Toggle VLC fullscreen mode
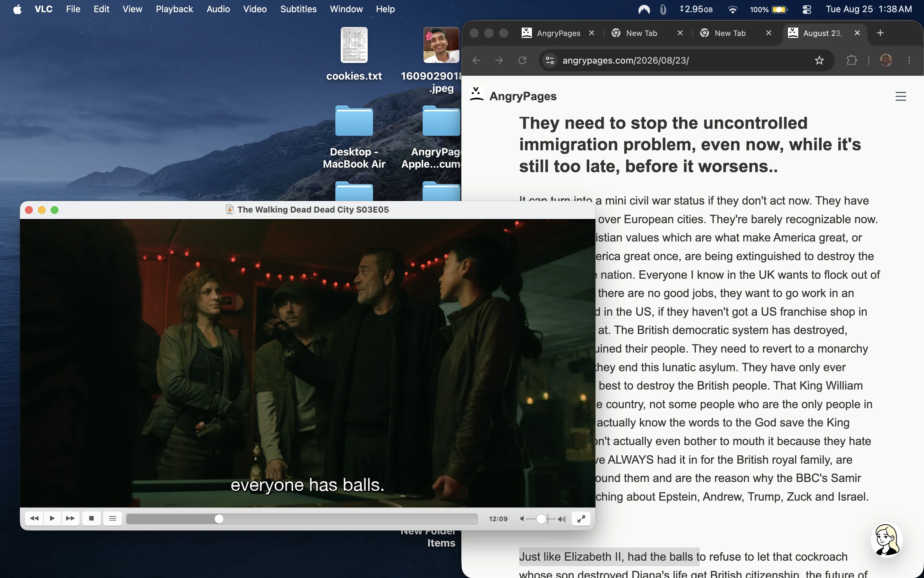This screenshot has width=924, height=578. coord(581,519)
